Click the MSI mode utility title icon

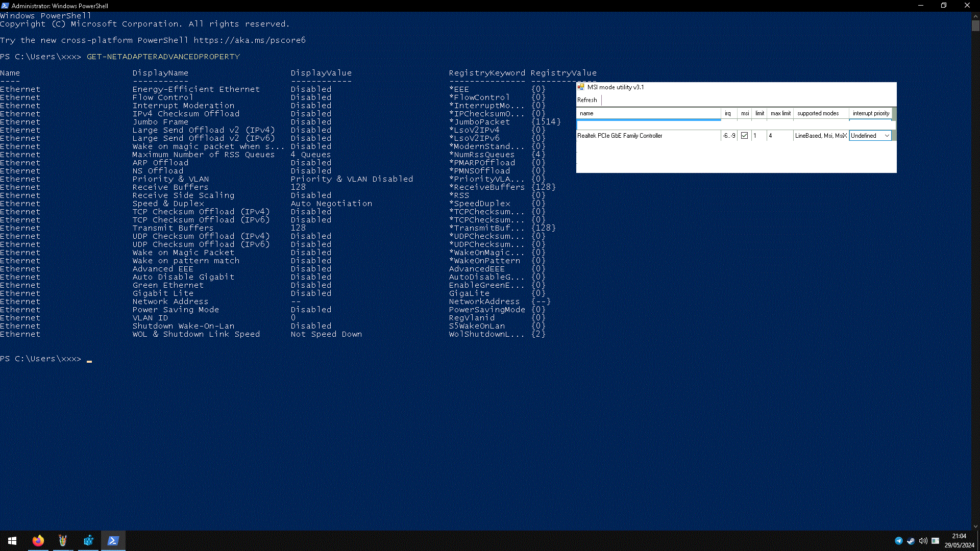581,87
